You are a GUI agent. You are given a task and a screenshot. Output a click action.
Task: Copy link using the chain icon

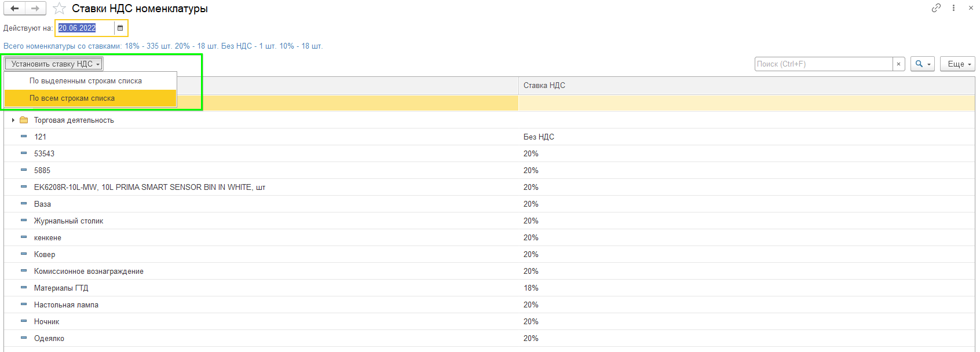[x=936, y=8]
